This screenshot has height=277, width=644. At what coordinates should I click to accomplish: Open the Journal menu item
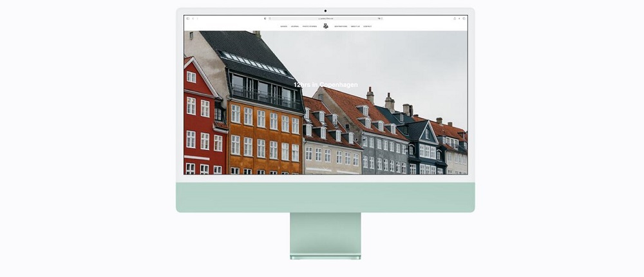point(295,26)
